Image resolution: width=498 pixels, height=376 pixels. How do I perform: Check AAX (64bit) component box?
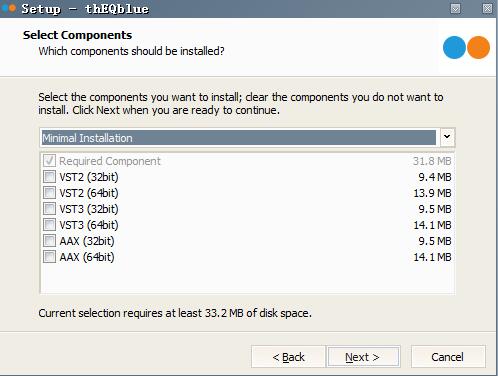[x=49, y=257]
